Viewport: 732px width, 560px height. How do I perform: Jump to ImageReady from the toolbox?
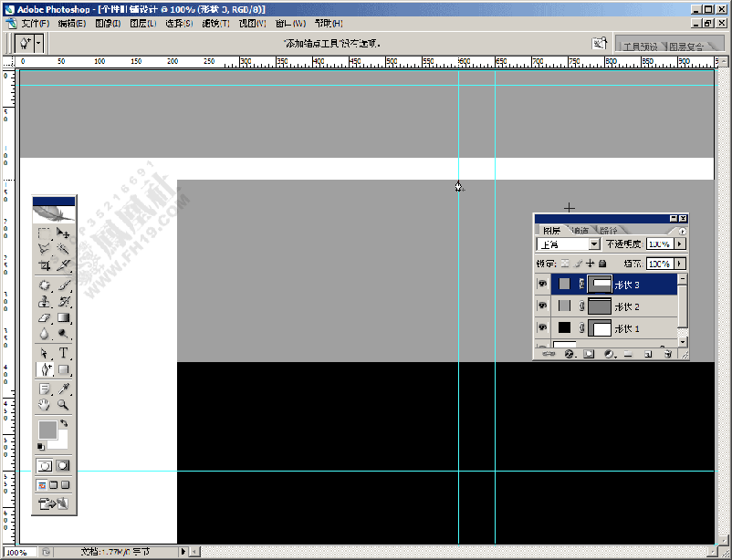(x=53, y=503)
